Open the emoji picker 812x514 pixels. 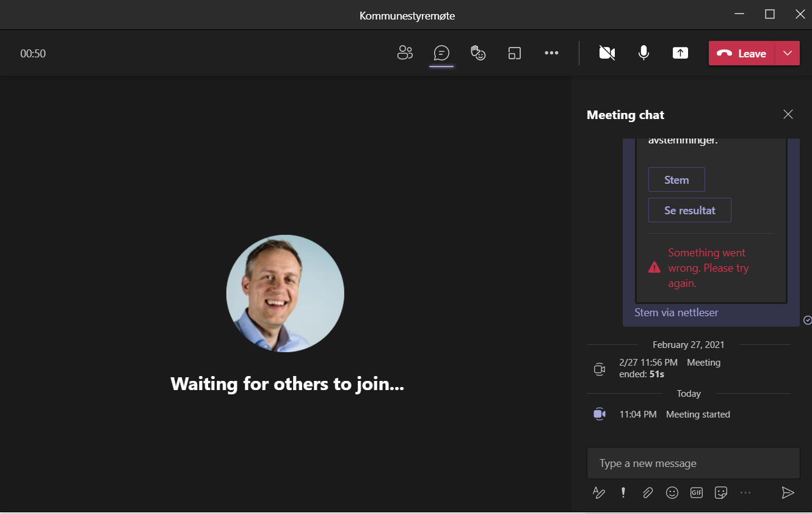tap(672, 493)
